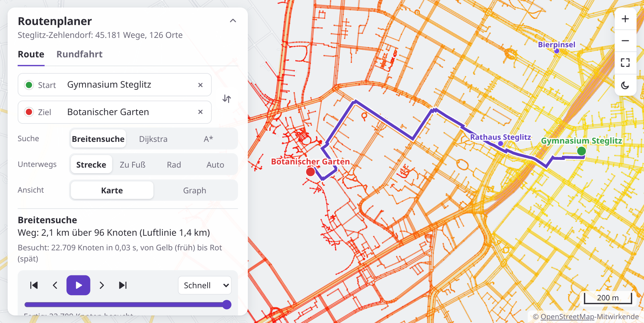Clear the Botanischer Garten destination field
Screen dimensions: 644x323
pyautogui.click(x=200, y=112)
